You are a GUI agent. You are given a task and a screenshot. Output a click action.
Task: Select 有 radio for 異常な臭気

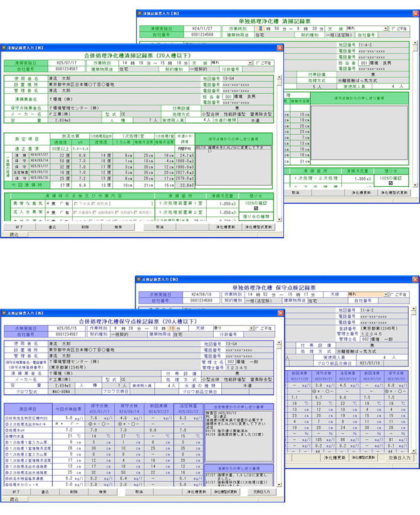[x=61, y=204]
